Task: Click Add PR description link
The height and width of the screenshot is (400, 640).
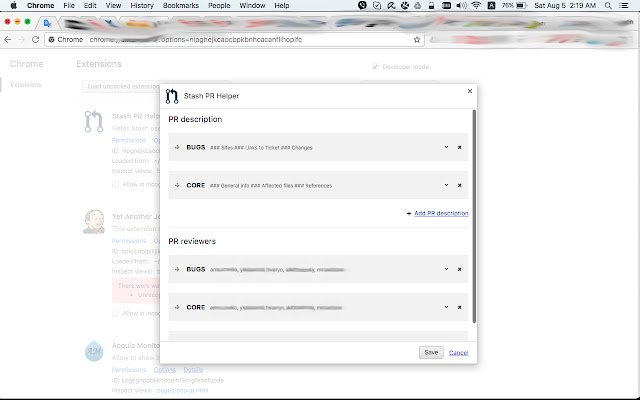Action: pos(441,213)
